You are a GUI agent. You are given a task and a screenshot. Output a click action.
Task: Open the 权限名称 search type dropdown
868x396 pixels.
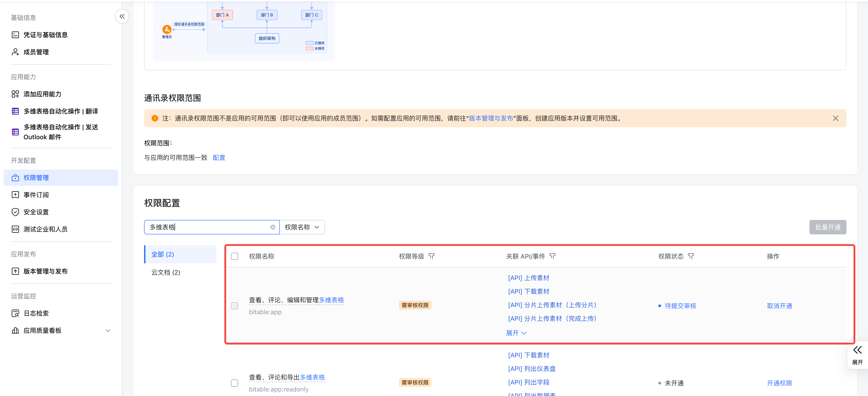point(302,227)
